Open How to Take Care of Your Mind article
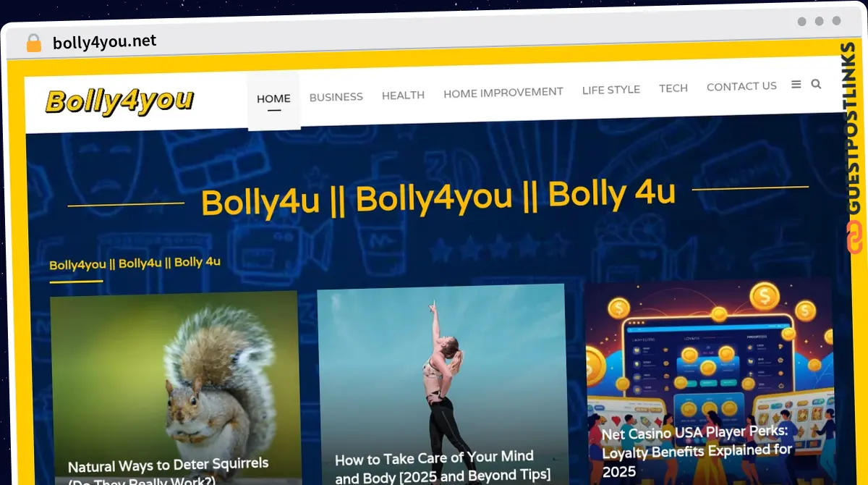868x485 pixels. [x=442, y=466]
